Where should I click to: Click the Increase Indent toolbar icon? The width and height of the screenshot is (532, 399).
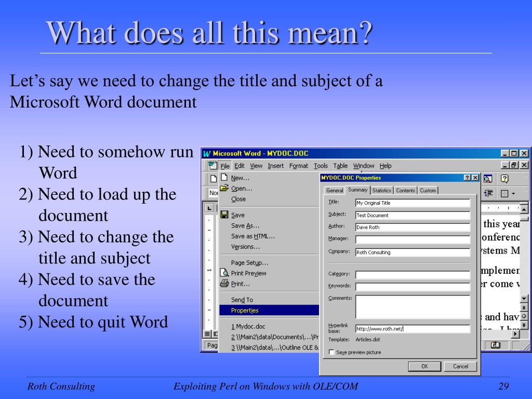pyautogui.click(x=488, y=193)
